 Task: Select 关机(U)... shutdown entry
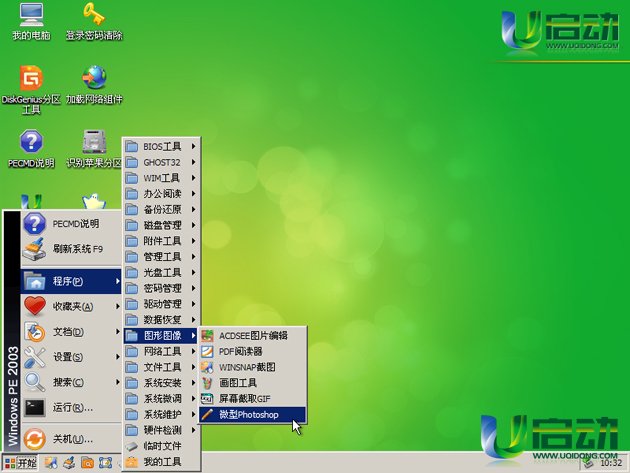(x=71, y=439)
